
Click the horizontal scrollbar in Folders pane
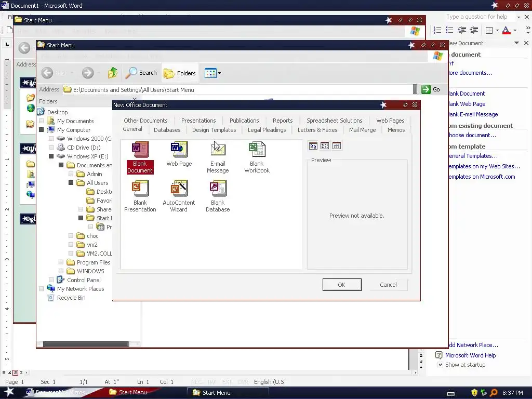pos(86,344)
